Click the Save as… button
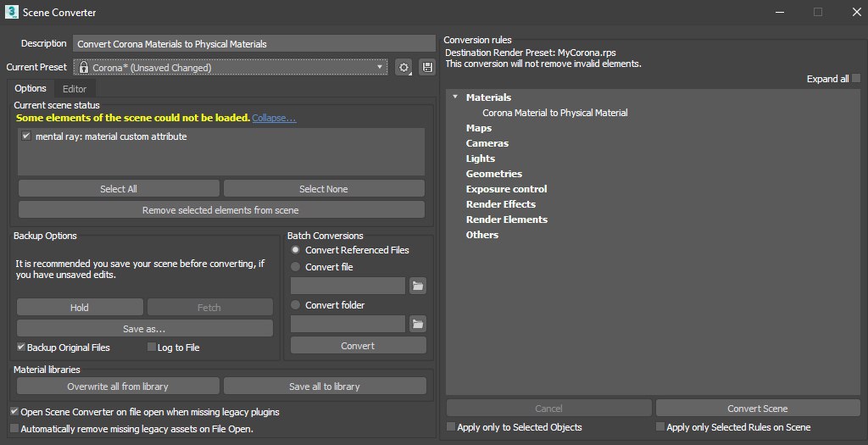Image resolution: width=868 pixels, height=445 pixels. (144, 328)
